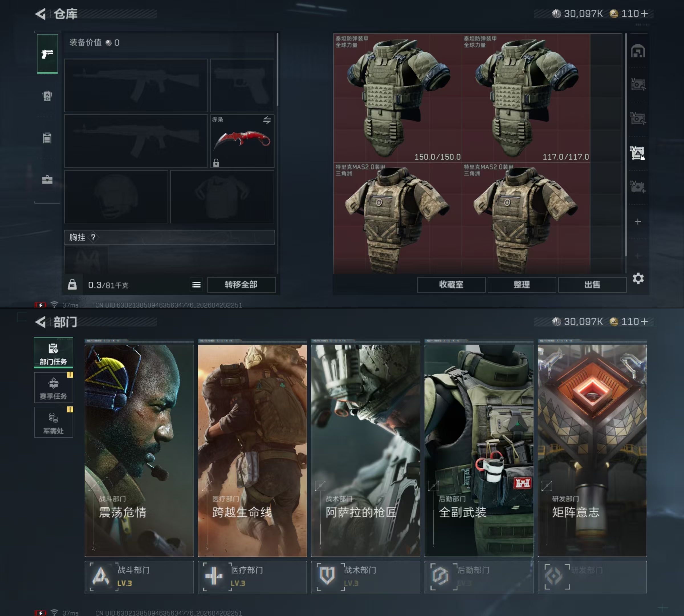
Task: Open the list view icon beside 转移全部
Action: (x=197, y=285)
